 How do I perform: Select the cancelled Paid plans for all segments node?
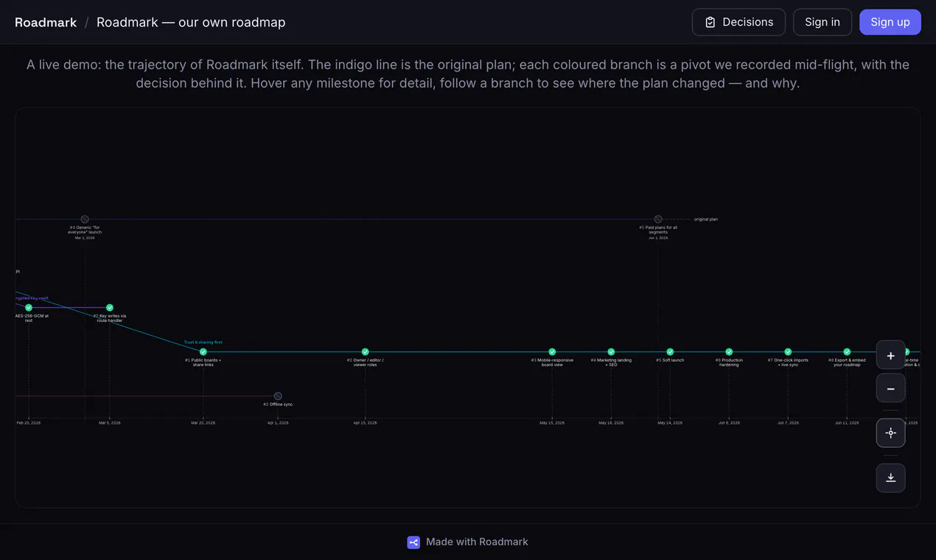[658, 220]
